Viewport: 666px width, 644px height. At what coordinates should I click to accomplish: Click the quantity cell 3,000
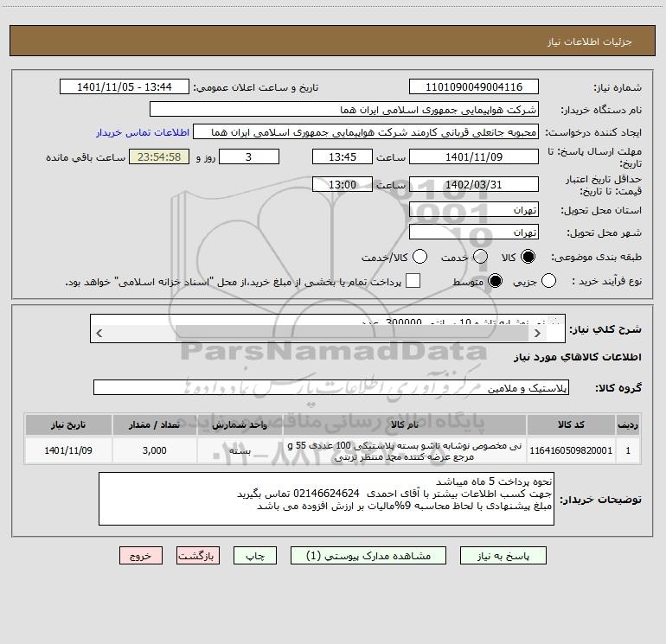pos(154,450)
